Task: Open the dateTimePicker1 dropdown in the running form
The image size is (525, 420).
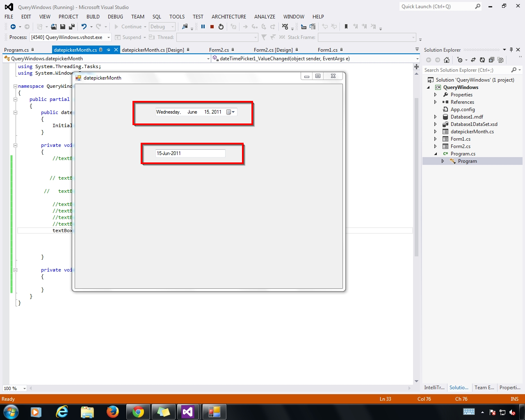Action: 233,112
